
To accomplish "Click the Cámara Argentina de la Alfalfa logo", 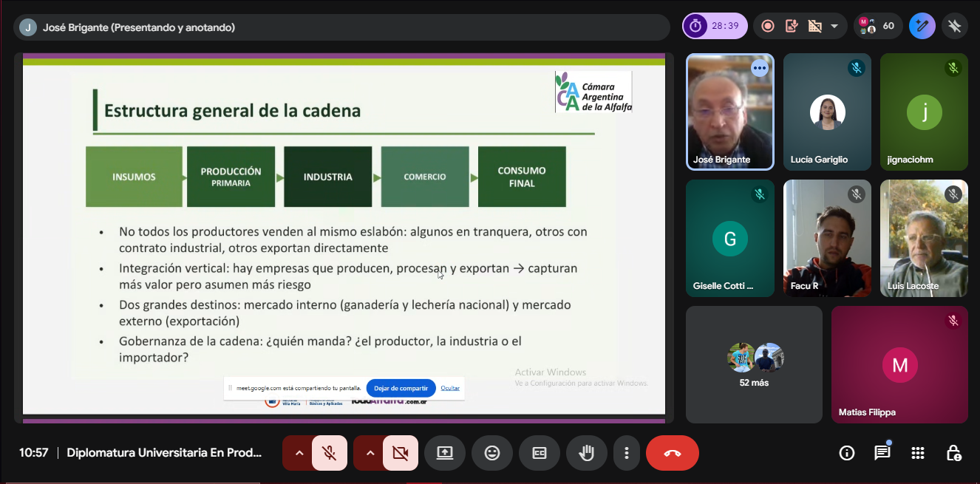I will (593, 92).
